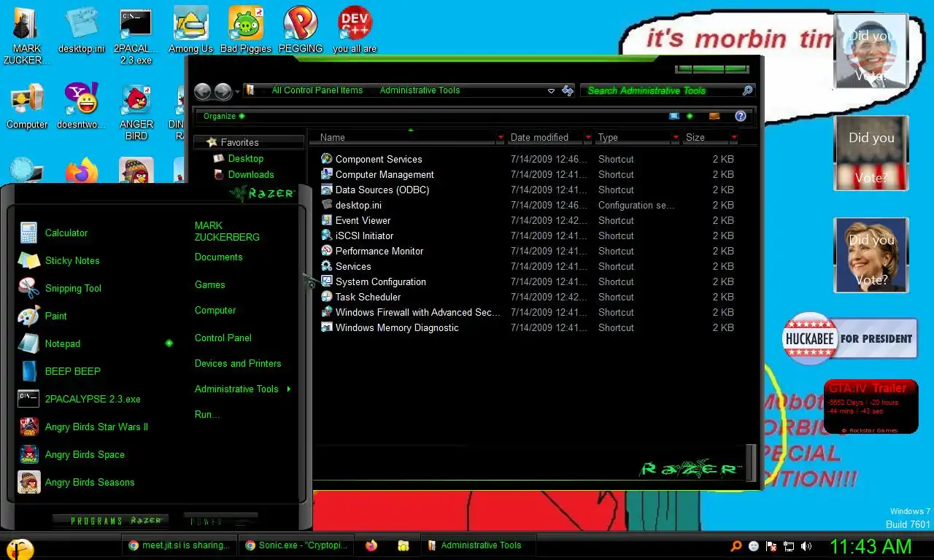The width and height of the screenshot is (934, 560).
Task: Expand Notepad recent items arrow
Action: pos(169,343)
